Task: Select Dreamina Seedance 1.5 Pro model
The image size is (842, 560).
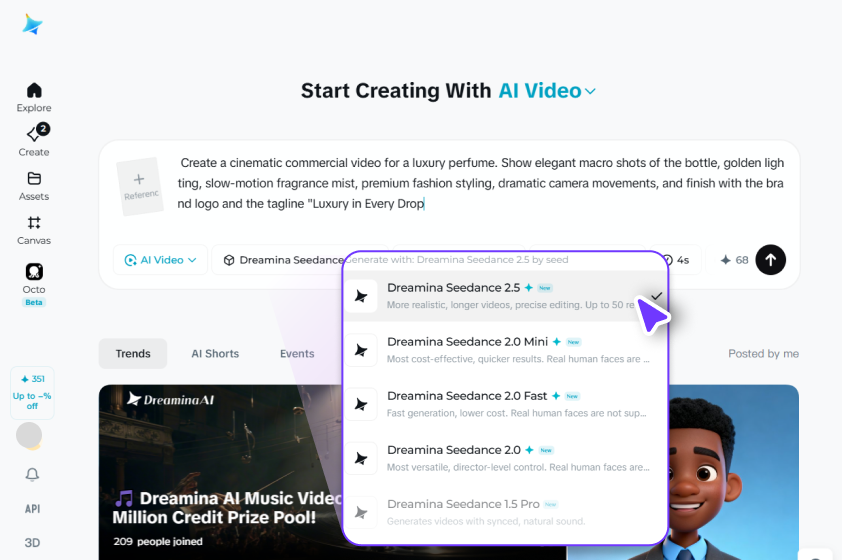Action: 505,513
